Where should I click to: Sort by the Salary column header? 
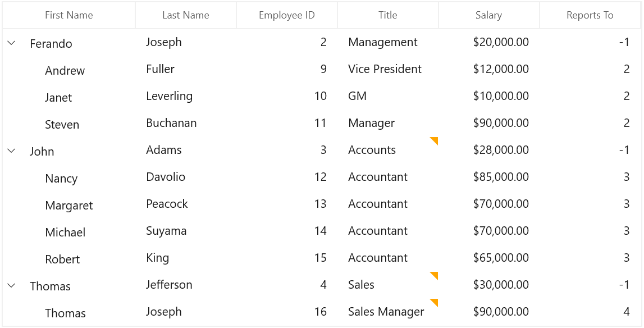coord(488,15)
